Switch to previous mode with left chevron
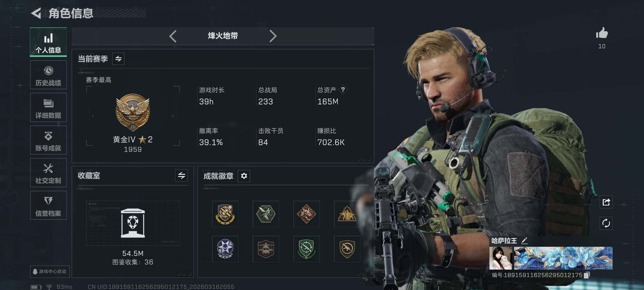Screen dimensions: 644x290 [x=173, y=36]
